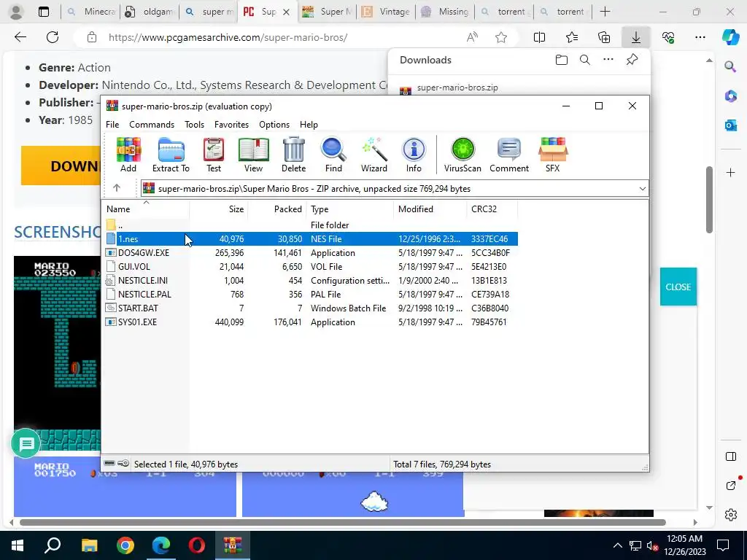This screenshot has height=560, width=747.
Task: Click the yellow DOWNLOAD button on webpage
Action: [x=61, y=166]
